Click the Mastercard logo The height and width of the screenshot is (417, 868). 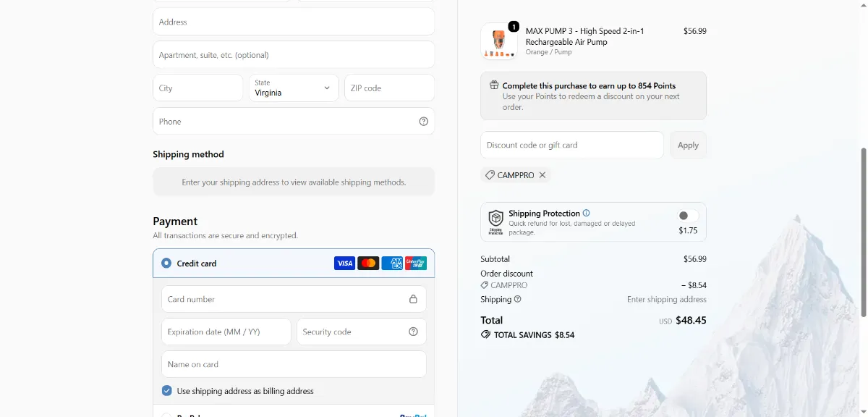coord(368,263)
